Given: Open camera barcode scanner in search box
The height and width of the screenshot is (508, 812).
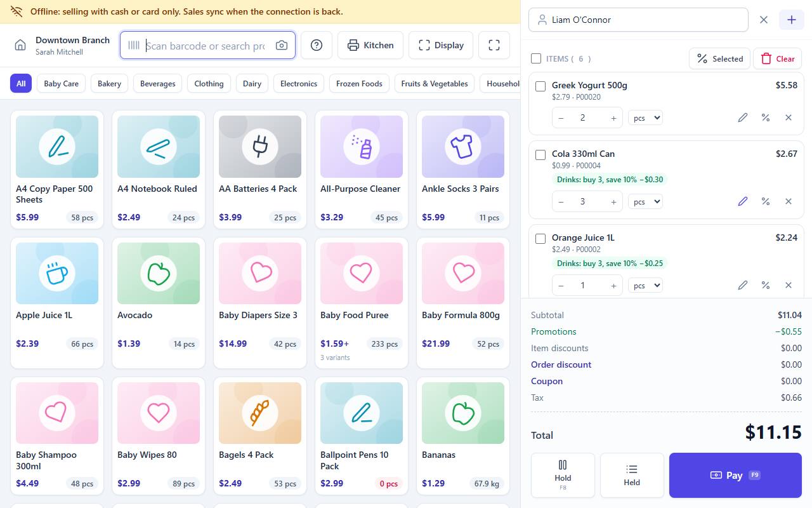Looking at the screenshot, I should [282, 46].
